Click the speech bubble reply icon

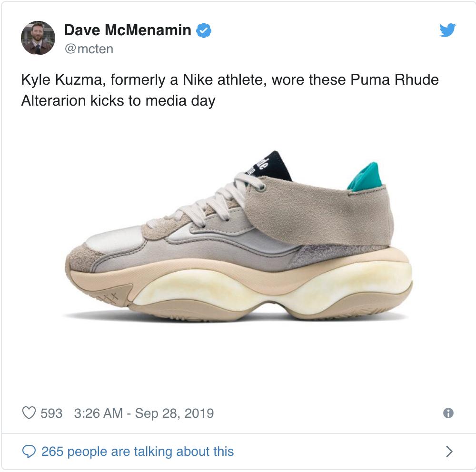coord(29,452)
